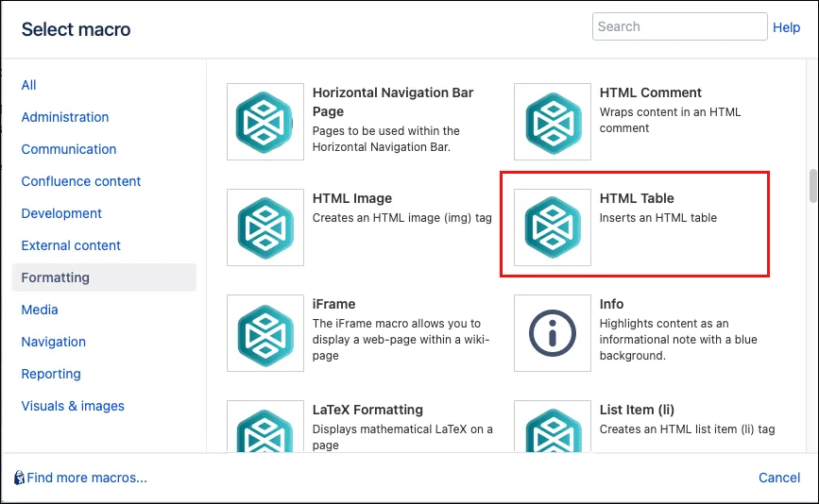Click the Horizontal Navigation Bar Page title

coord(393,102)
